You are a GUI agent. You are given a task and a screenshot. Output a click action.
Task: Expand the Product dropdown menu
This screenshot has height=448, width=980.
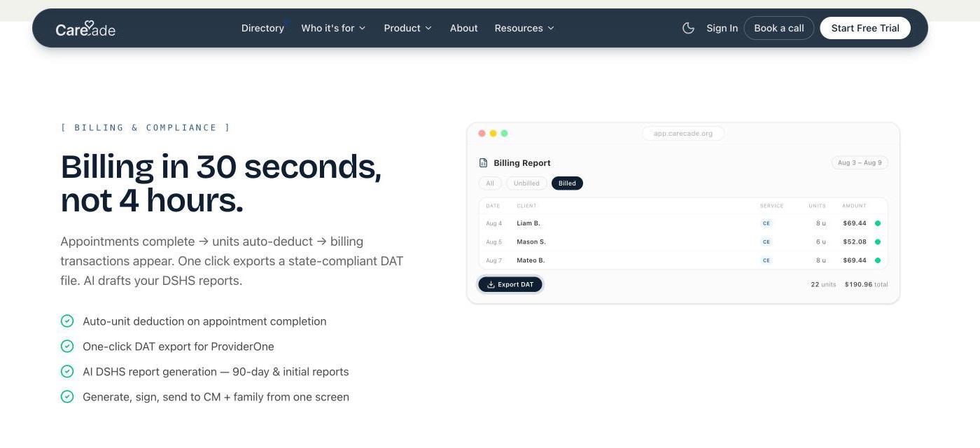tap(407, 28)
